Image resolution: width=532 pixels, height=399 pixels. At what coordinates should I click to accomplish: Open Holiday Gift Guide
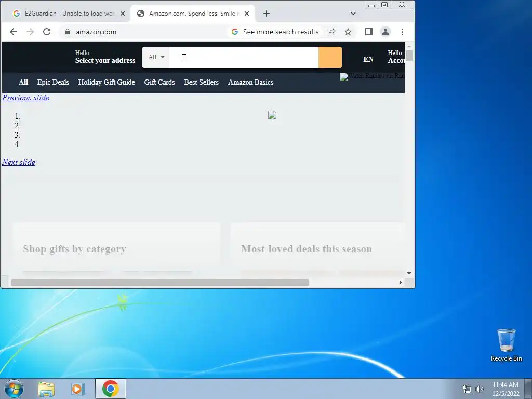pos(107,83)
